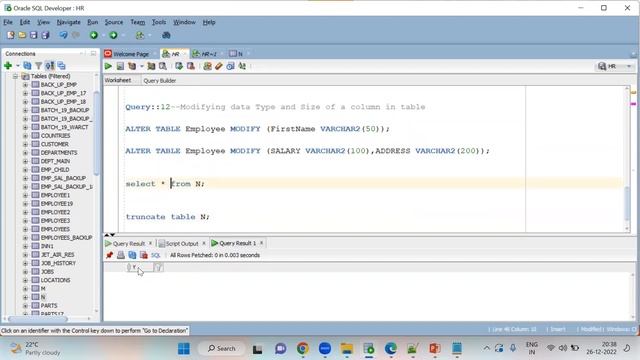Add a new connection with green plus
Screen dimensions: 640x360
[8, 66]
